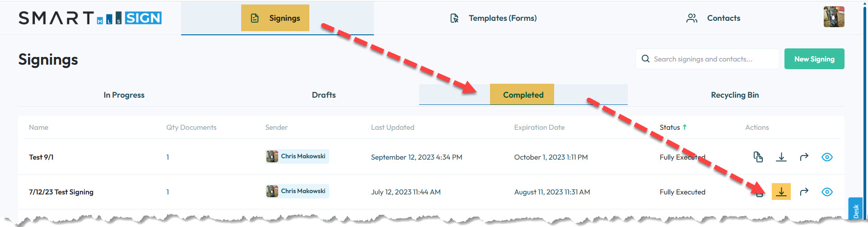The width and height of the screenshot is (868, 227).
Task: Show the Drafts tab
Action: pos(324,95)
